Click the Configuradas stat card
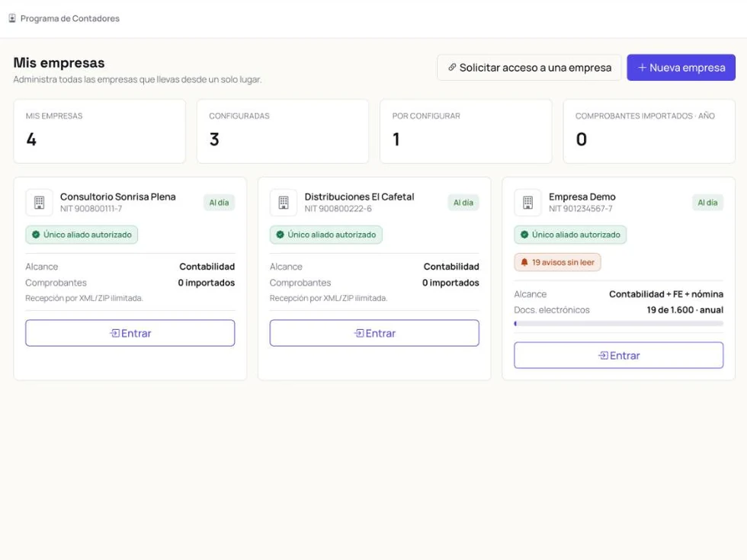This screenshot has height=560, width=747. click(283, 131)
